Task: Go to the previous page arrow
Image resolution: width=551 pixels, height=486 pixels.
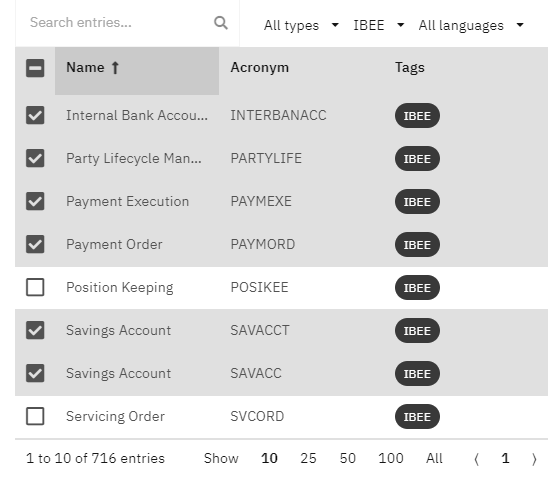Action: pyautogui.click(x=477, y=459)
